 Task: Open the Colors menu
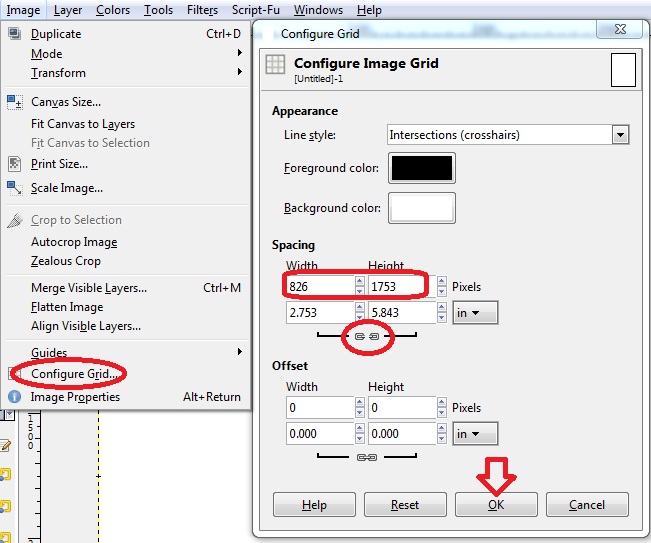(x=113, y=10)
